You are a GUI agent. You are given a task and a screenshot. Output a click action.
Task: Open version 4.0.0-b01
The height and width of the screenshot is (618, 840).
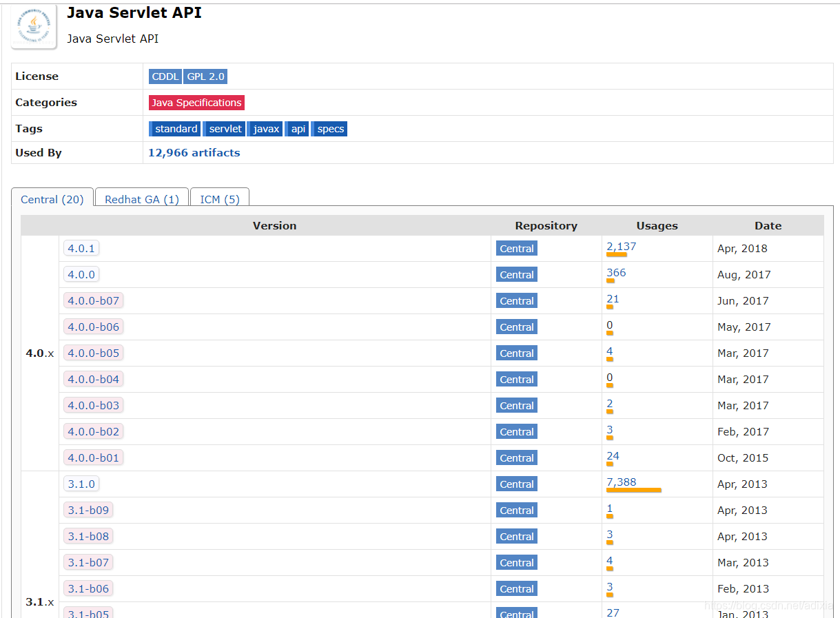94,457
